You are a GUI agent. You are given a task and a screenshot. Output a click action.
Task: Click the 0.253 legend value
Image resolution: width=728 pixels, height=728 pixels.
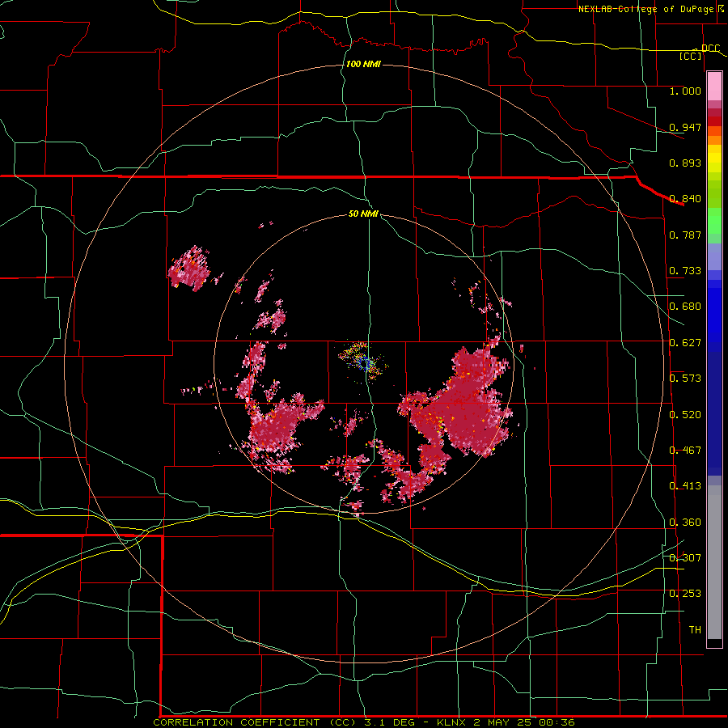(685, 594)
